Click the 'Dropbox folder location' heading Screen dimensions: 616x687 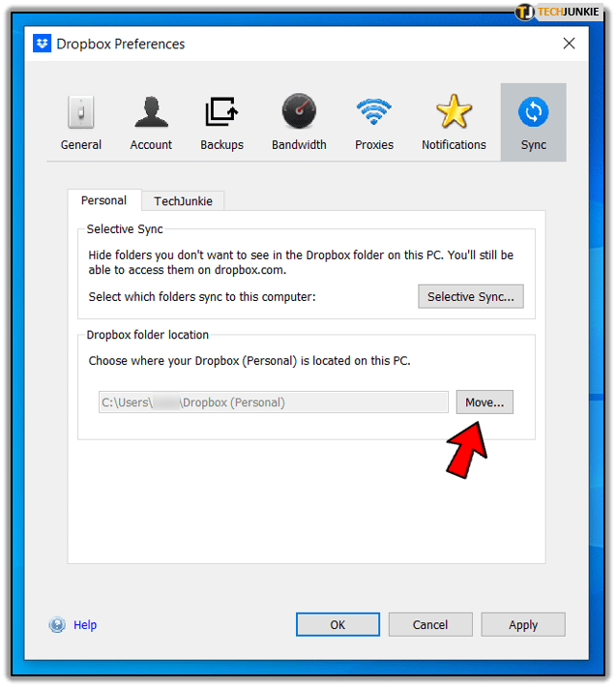point(148,335)
